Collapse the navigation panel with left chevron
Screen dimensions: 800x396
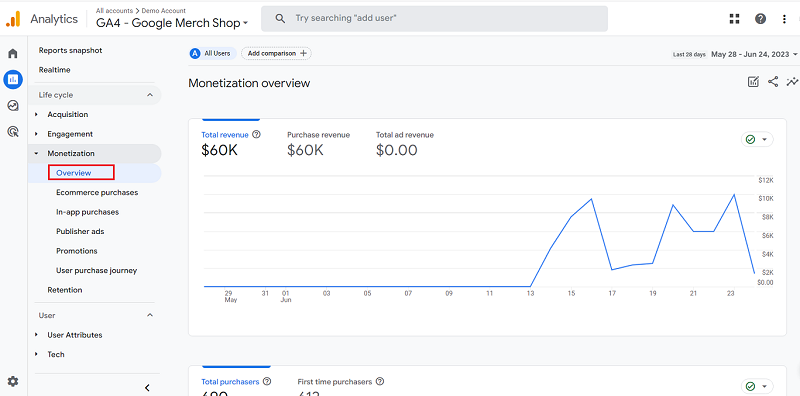coord(147,388)
